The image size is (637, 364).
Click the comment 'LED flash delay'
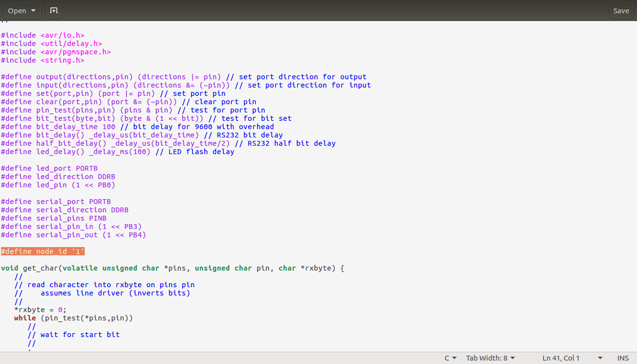point(195,152)
